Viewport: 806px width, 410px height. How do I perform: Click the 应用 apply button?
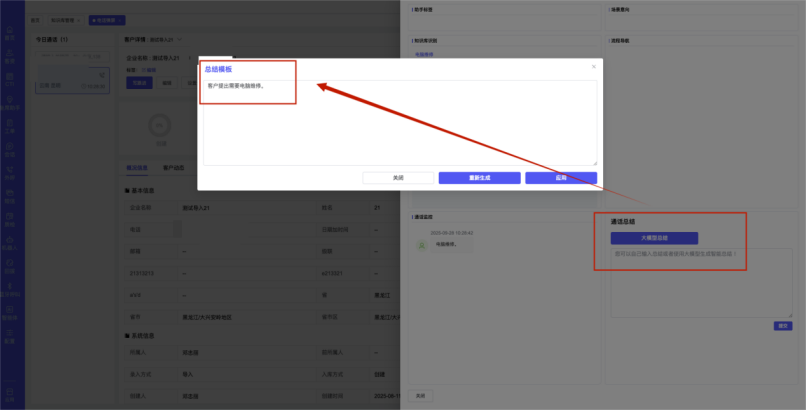click(561, 178)
